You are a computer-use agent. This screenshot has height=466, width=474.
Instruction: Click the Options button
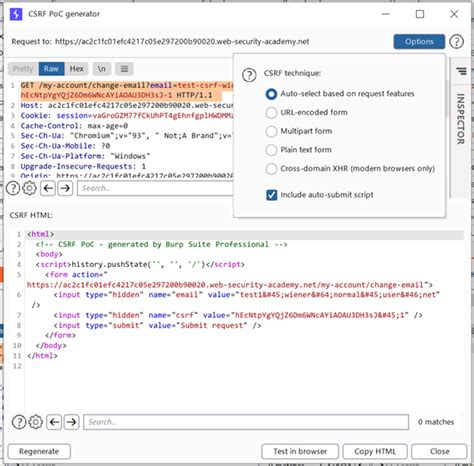pyautogui.click(x=419, y=42)
